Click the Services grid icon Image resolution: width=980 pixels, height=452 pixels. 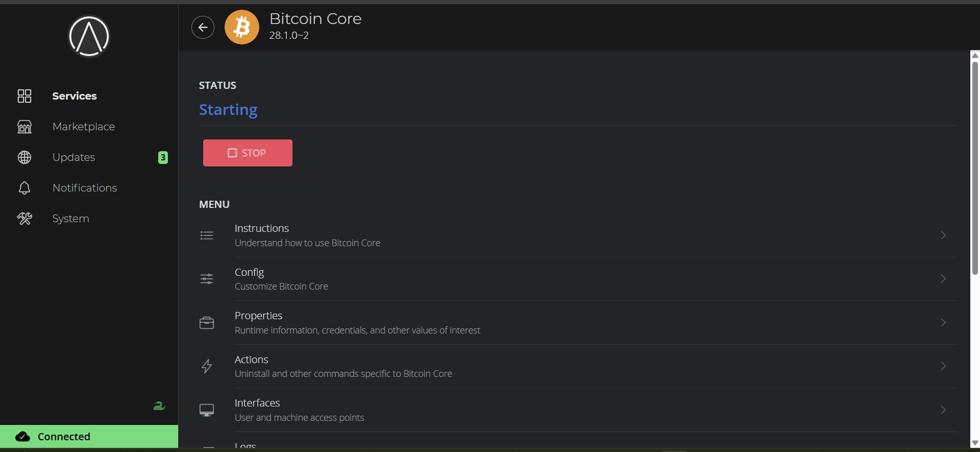point(24,96)
